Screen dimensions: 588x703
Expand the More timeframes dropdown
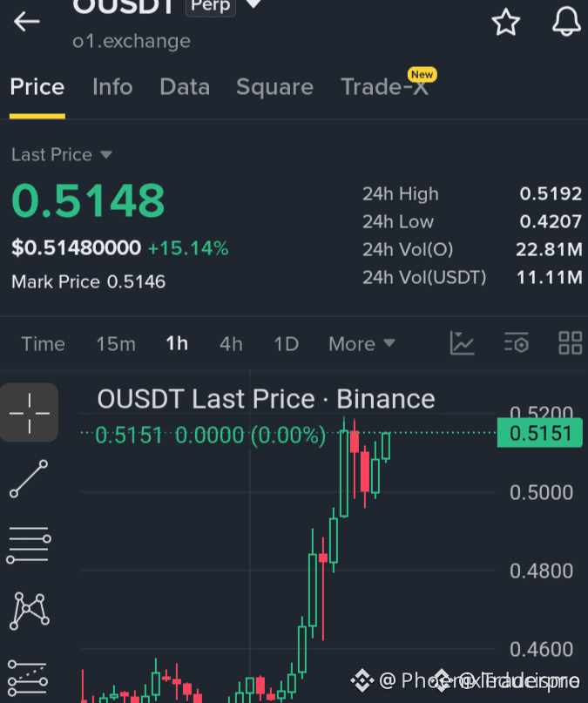click(362, 344)
